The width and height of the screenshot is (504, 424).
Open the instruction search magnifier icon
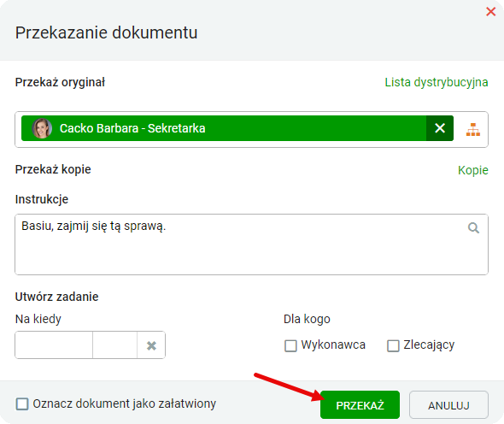click(473, 227)
